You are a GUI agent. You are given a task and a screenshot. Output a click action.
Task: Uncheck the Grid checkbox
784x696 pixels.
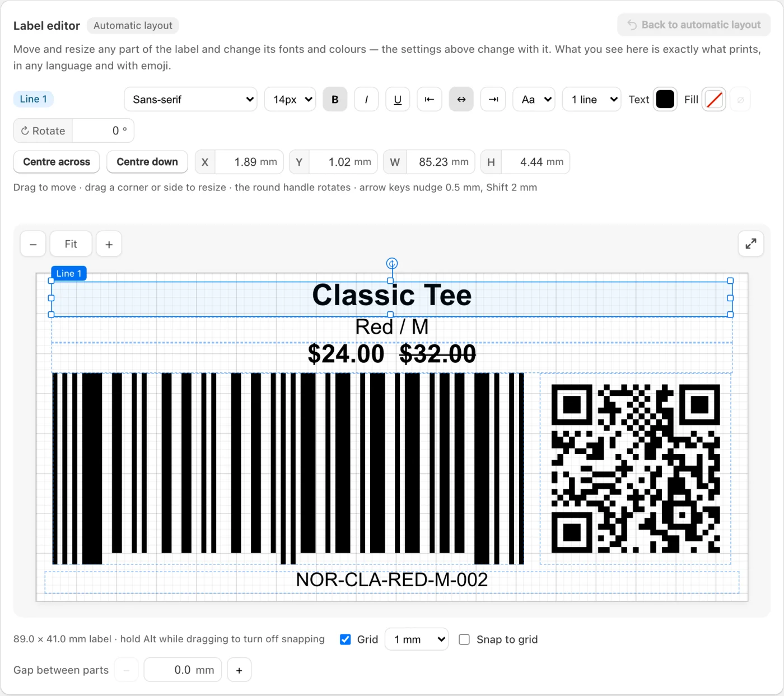pyautogui.click(x=346, y=639)
